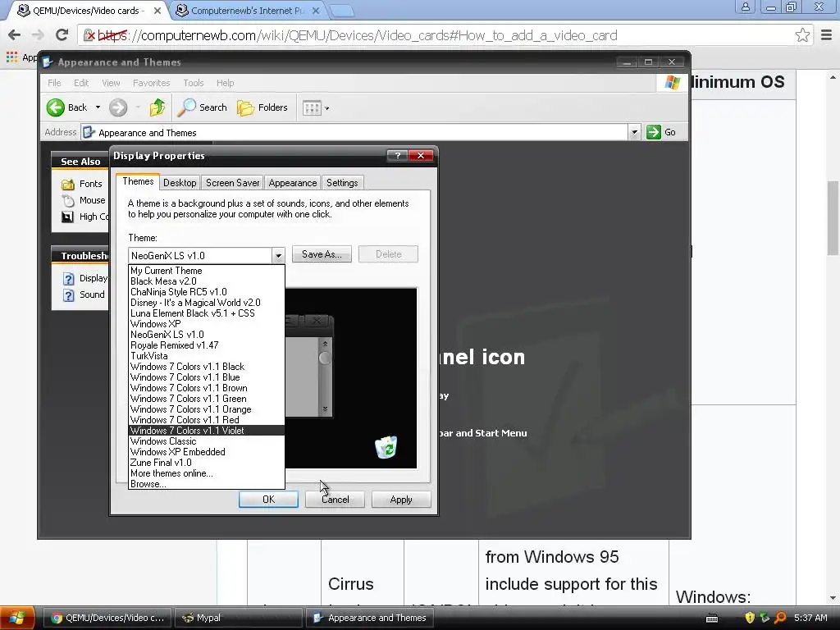
Task: Click the Forward arrow in the Explorer toolbar
Action: 118,107
